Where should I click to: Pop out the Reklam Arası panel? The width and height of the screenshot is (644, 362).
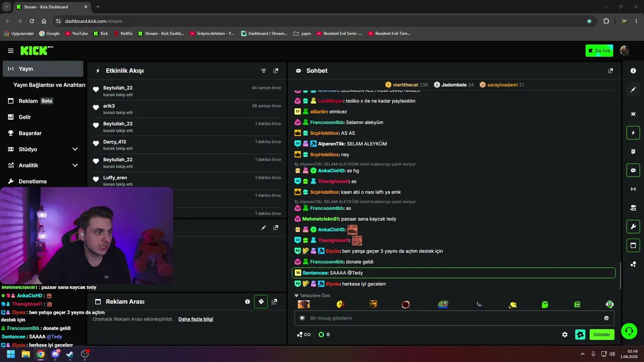274,302
